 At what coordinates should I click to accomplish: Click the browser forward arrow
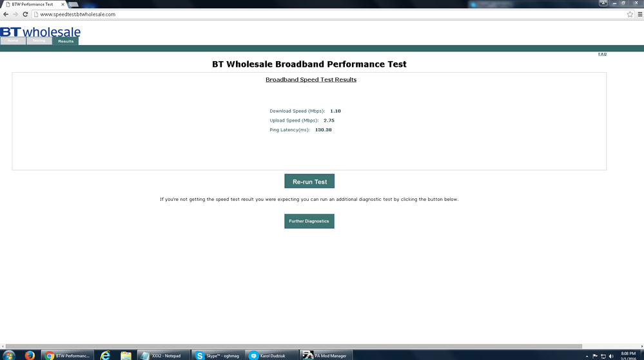15,14
